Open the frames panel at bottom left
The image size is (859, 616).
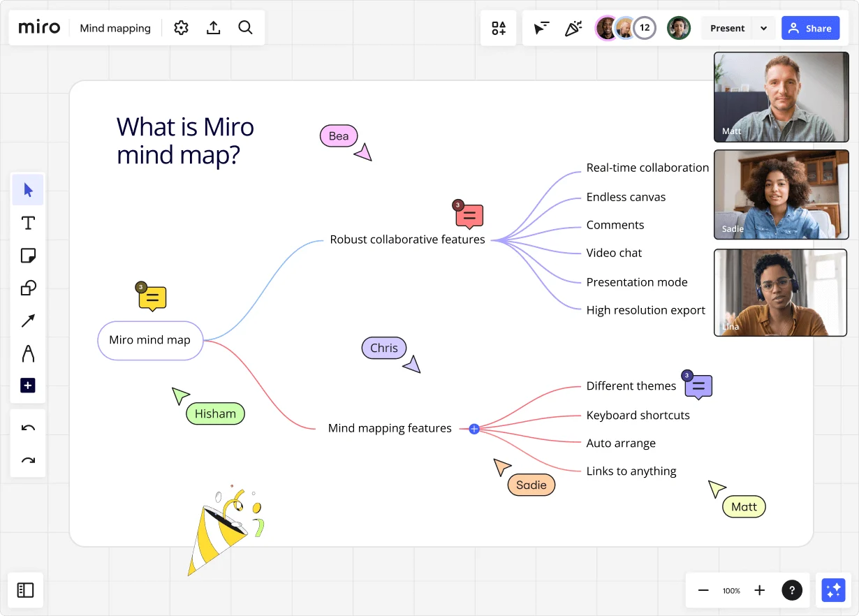tap(25, 590)
